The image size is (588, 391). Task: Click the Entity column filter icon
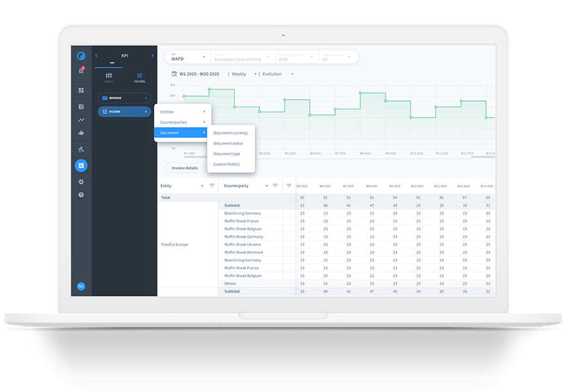point(212,186)
